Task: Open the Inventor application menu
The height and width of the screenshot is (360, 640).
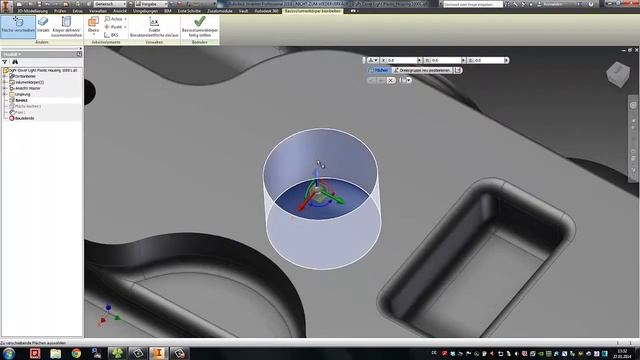Action: click(6, 6)
